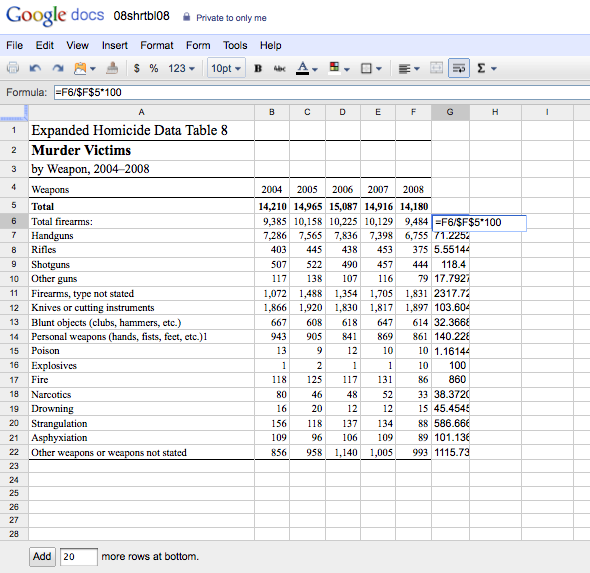The width and height of the screenshot is (590, 573).
Task: Select column G header
Action: tap(450, 112)
